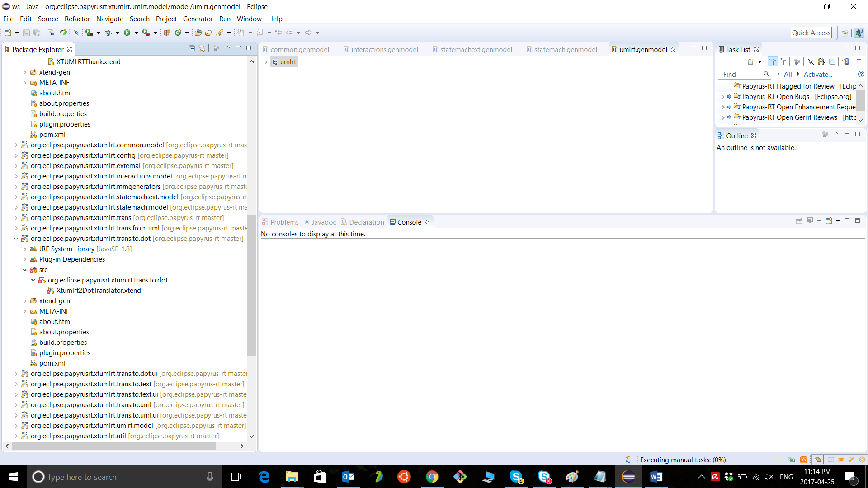Screen dimensions: 868x488
Task: Open the Run button dropdown arrow
Action: [136, 33]
